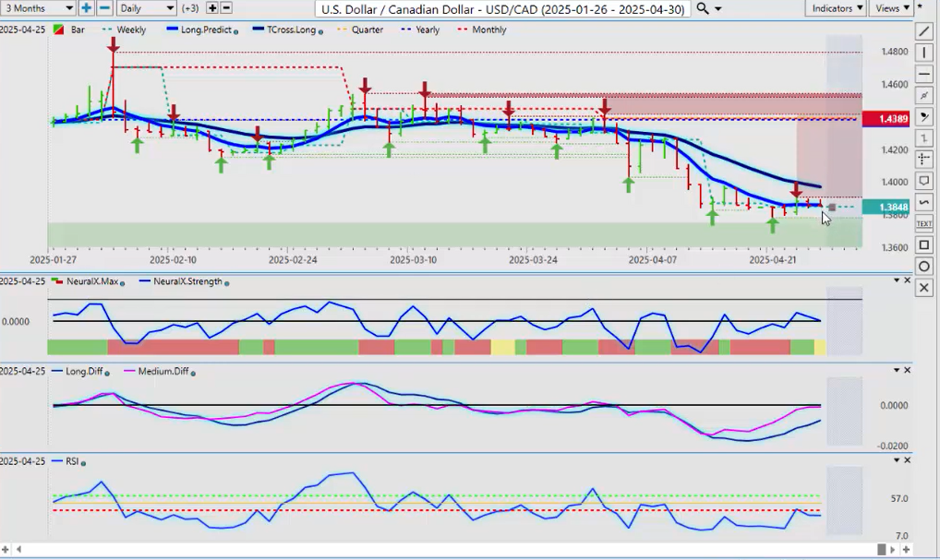Select the horizontal line drawing tool

(924, 74)
